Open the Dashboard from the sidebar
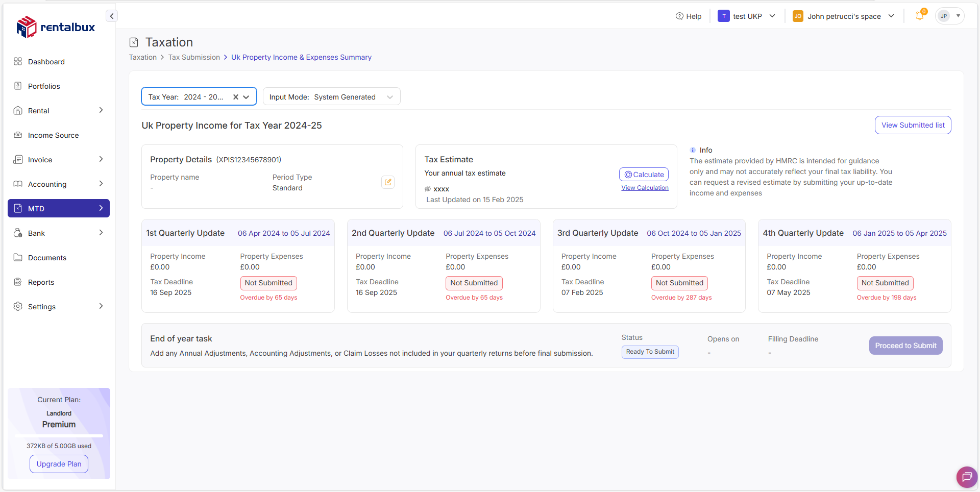The image size is (980, 492). [x=46, y=61]
